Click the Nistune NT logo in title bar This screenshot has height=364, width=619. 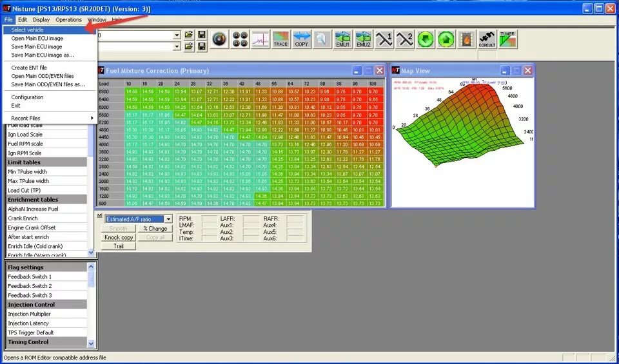point(6,8)
